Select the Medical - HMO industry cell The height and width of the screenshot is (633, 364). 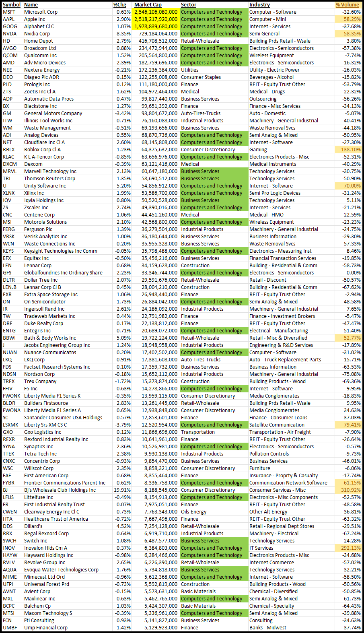pos(266,215)
